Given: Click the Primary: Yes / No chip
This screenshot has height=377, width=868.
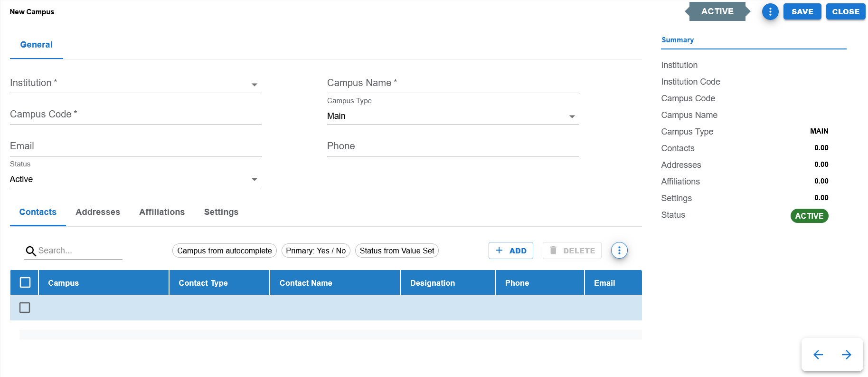Looking at the screenshot, I should tap(316, 251).
